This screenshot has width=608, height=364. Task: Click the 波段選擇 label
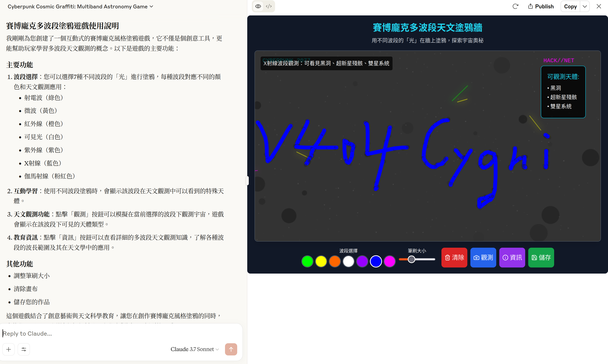(349, 251)
